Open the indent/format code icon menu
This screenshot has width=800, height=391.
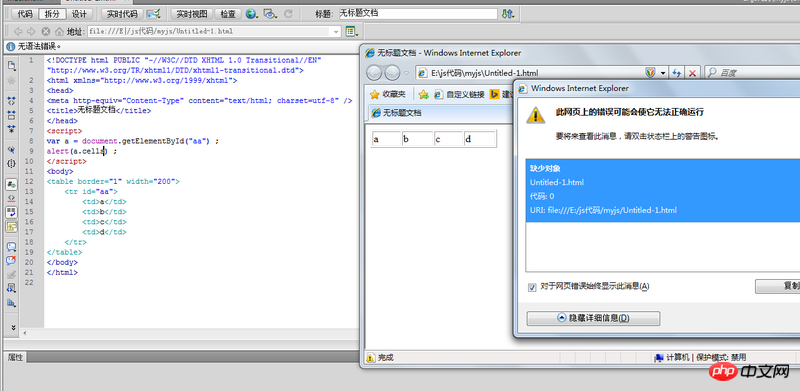click(11, 303)
